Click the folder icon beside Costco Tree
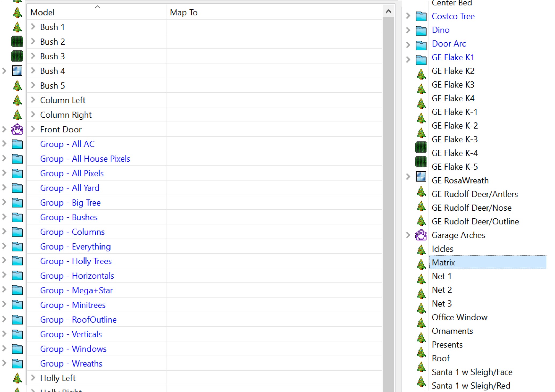The image size is (555, 392). [421, 16]
